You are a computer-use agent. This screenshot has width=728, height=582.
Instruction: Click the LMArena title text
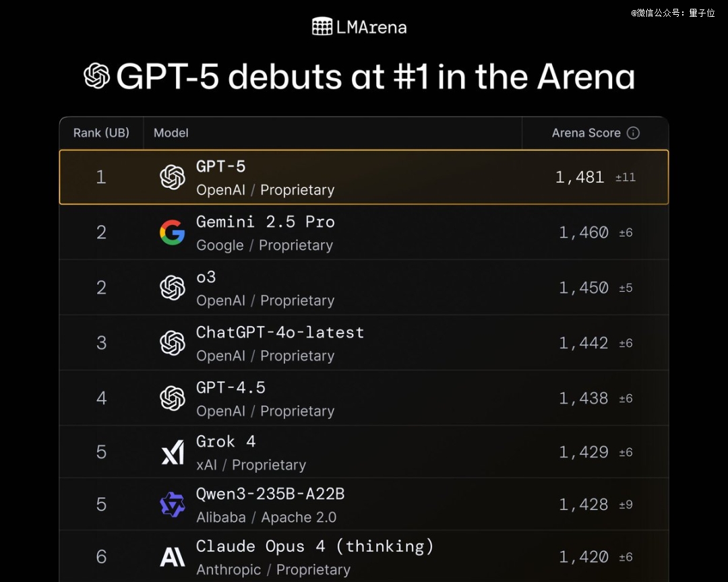[371, 27]
